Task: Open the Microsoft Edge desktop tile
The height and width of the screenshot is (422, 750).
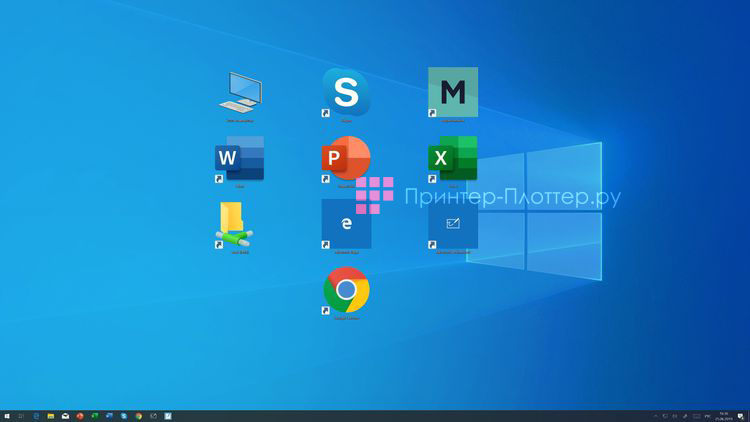Action: pyautogui.click(x=346, y=224)
